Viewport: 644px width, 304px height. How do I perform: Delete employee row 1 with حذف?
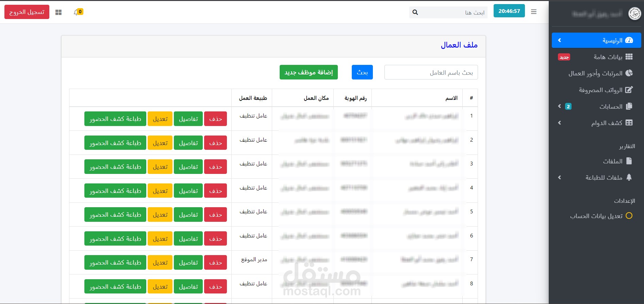click(x=215, y=119)
